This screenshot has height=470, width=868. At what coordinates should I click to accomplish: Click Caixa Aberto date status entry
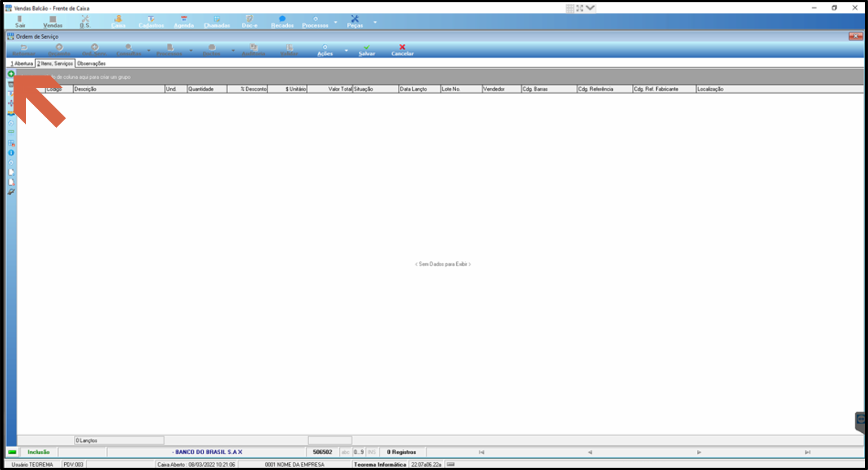[x=196, y=464]
